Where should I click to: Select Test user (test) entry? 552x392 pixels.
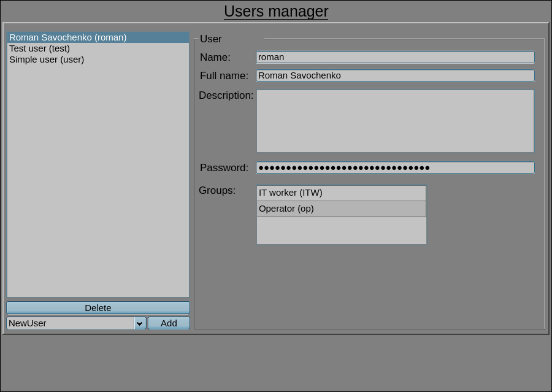click(39, 48)
